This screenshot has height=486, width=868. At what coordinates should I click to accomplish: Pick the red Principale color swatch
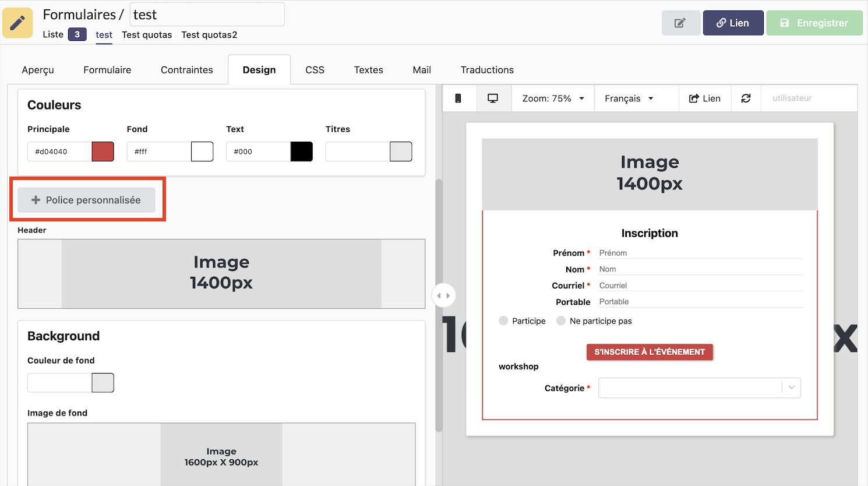103,152
